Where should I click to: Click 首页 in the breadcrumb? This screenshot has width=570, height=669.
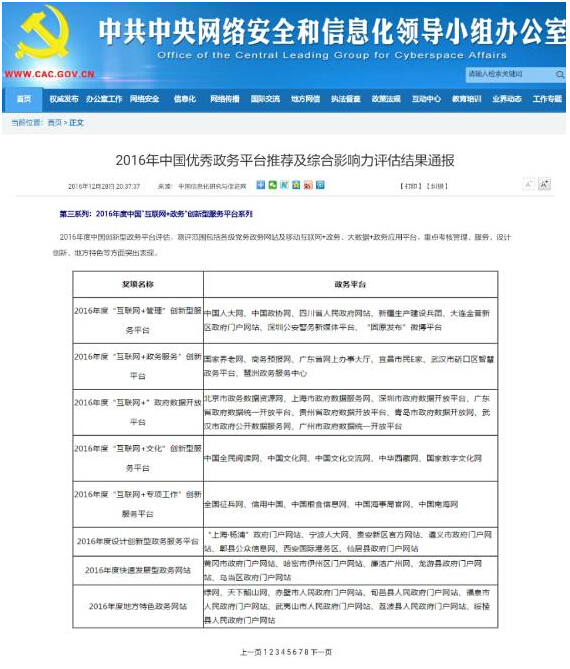(x=55, y=123)
